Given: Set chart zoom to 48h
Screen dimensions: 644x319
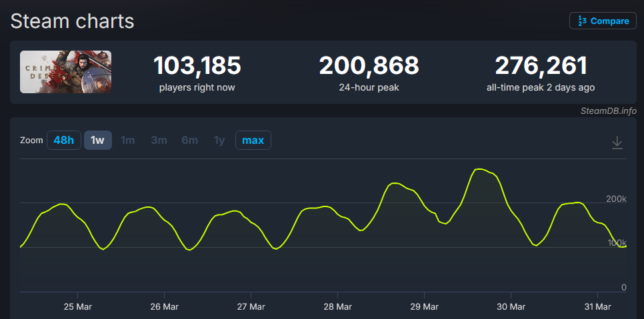Looking at the screenshot, I should pyautogui.click(x=63, y=141).
